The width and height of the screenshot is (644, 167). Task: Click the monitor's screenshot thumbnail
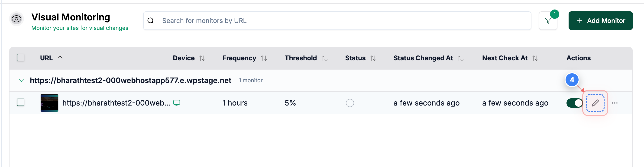click(49, 103)
